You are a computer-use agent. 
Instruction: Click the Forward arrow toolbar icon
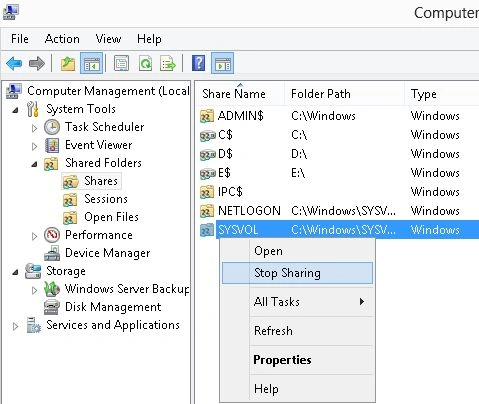pyautogui.click(x=37, y=63)
